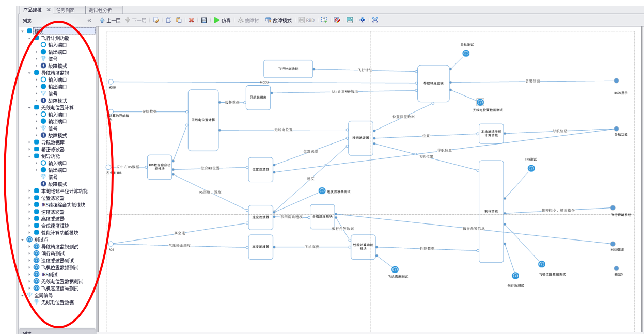Select the IRS测试 test point icon in diagram
This screenshot has width=644, height=336.
[x=531, y=168]
